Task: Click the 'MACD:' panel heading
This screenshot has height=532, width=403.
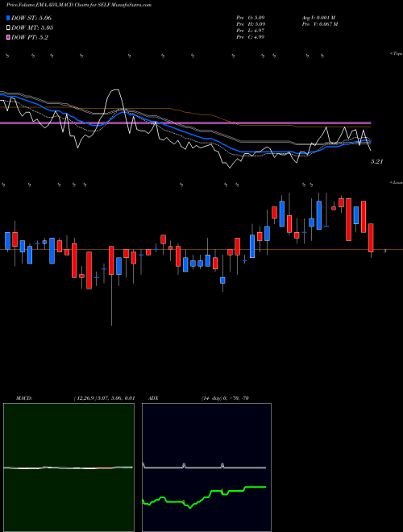Action: (x=24, y=398)
